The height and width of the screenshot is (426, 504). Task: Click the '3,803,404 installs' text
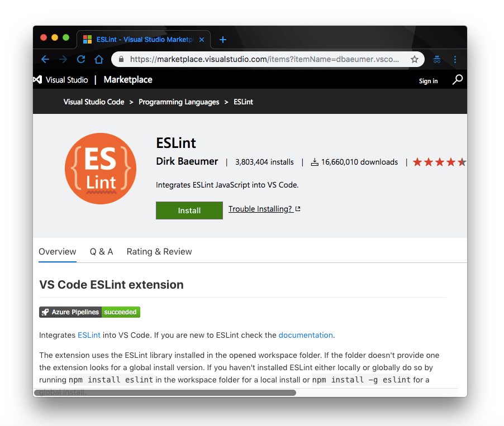tap(264, 162)
